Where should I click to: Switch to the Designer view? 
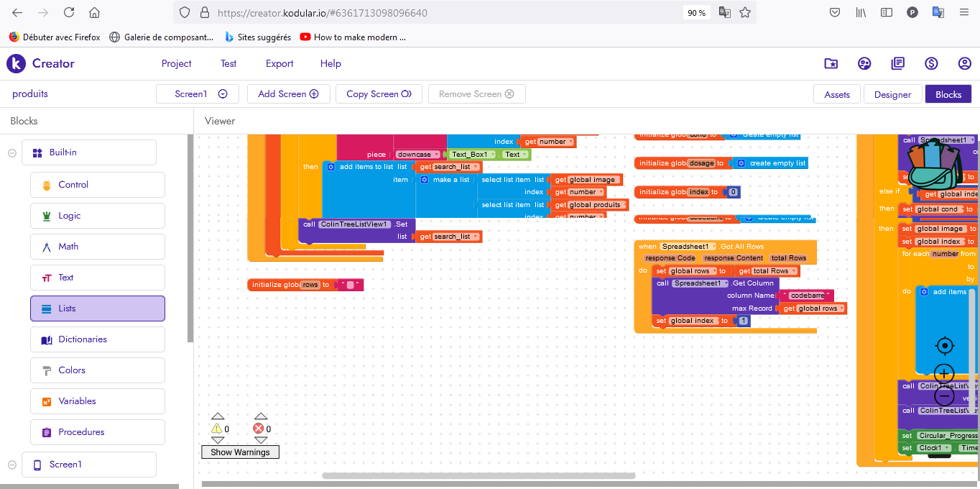(892, 94)
